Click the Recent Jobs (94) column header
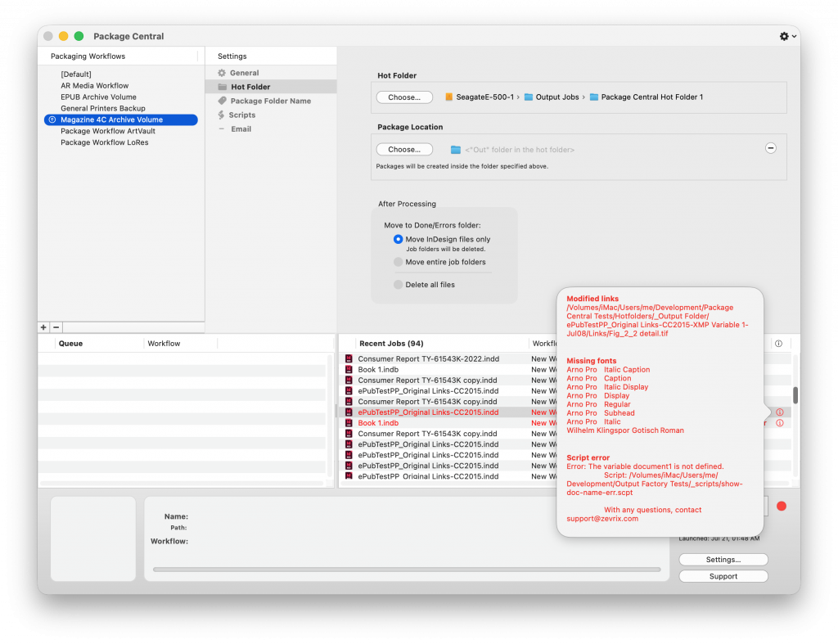 coord(391,343)
